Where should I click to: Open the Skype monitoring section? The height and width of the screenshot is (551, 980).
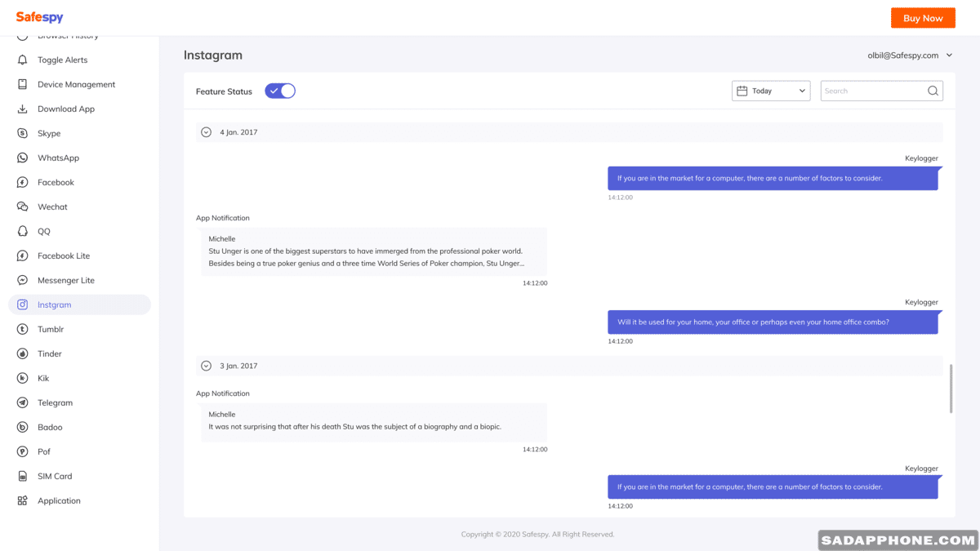pyautogui.click(x=49, y=133)
